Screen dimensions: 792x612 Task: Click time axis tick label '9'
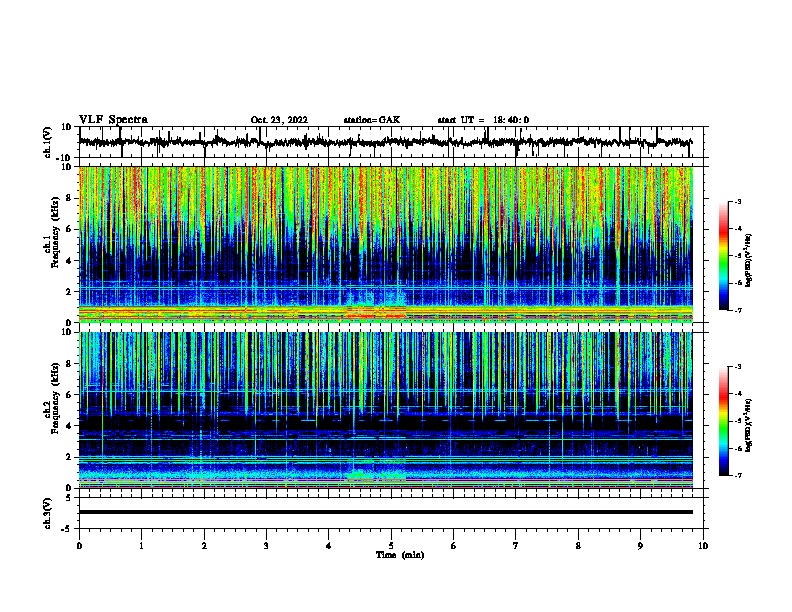tap(640, 546)
